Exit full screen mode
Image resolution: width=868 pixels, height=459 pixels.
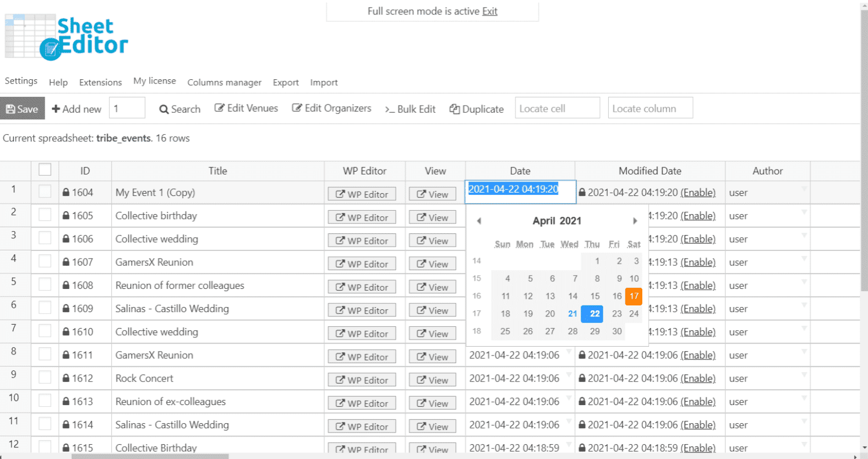point(490,11)
